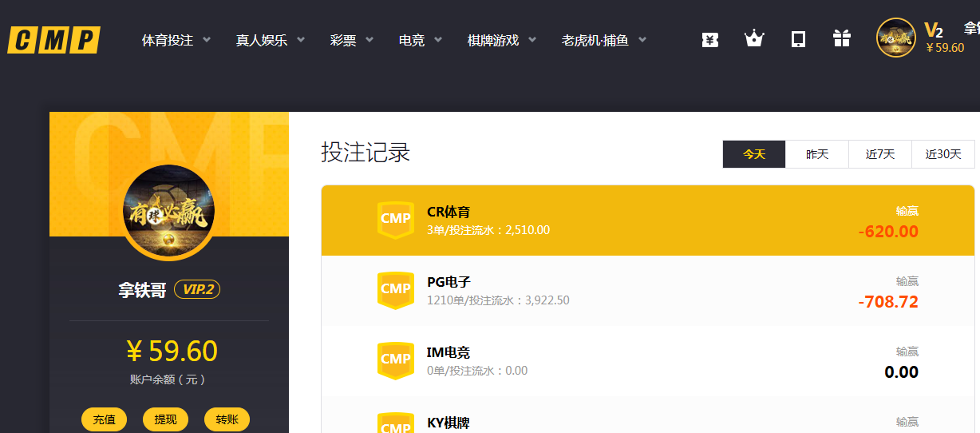Switch to the 今天 filter tab
This screenshot has width=980, height=433.
coord(754,154)
